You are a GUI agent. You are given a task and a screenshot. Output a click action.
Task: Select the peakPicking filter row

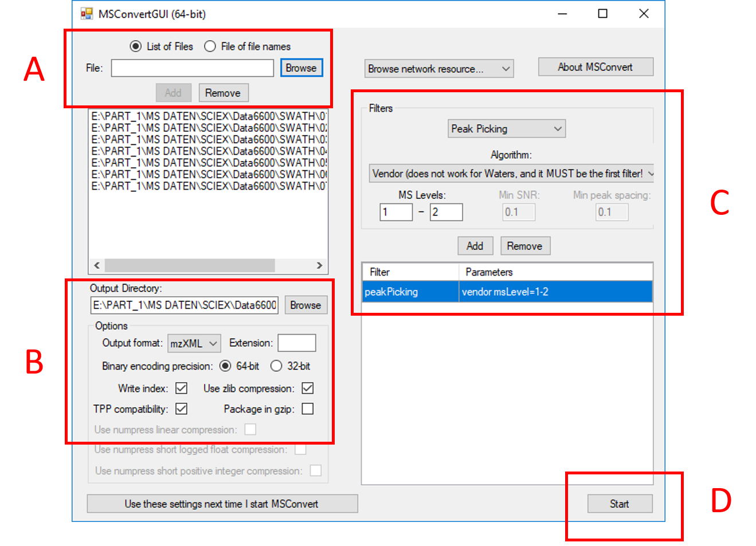click(507, 292)
